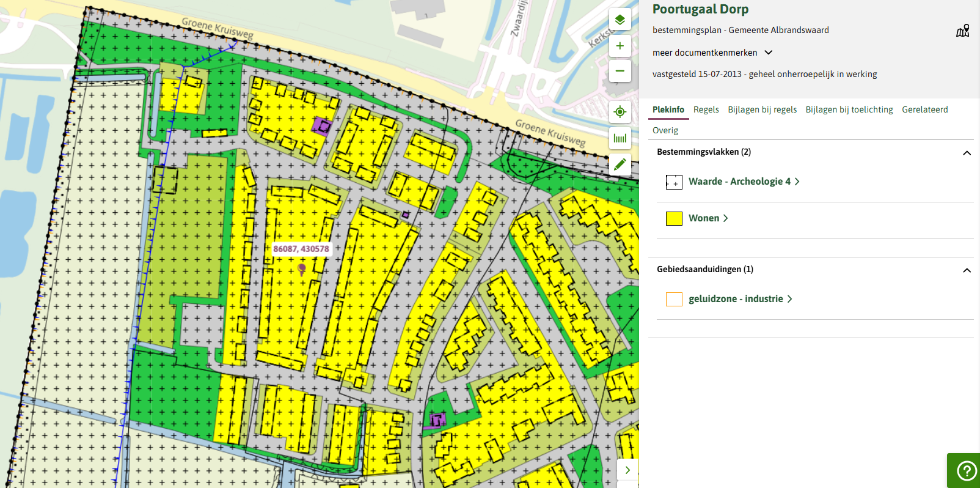Image resolution: width=980 pixels, height=488 pixels.
Task: Open the help question mark button
Action: click(967, 471)
